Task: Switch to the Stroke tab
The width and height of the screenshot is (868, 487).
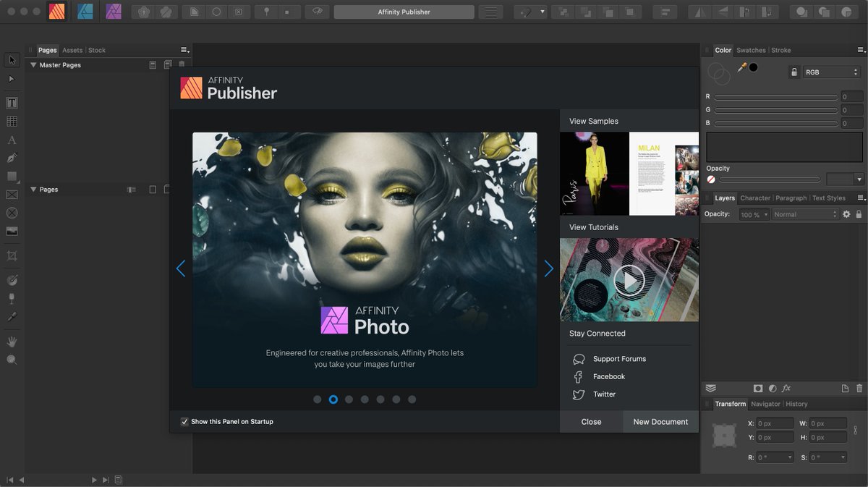Action: [x=781, y=50]
